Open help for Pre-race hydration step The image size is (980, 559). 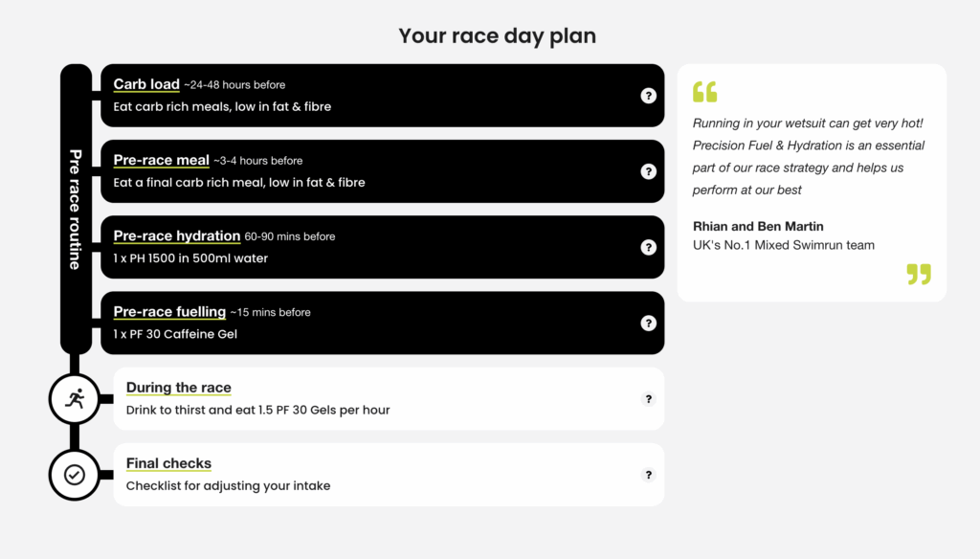[x=648, y=247]
